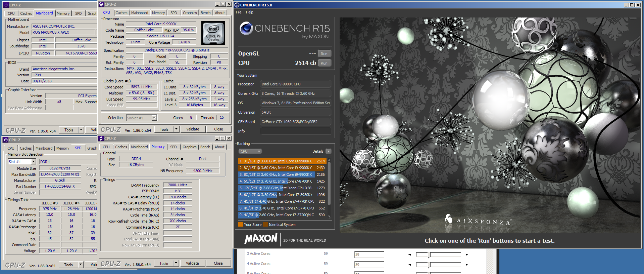Click left arrow of 3 Active Cores slider
The width and height of the screenshot is (644, 274).
[x=409, y=255]
